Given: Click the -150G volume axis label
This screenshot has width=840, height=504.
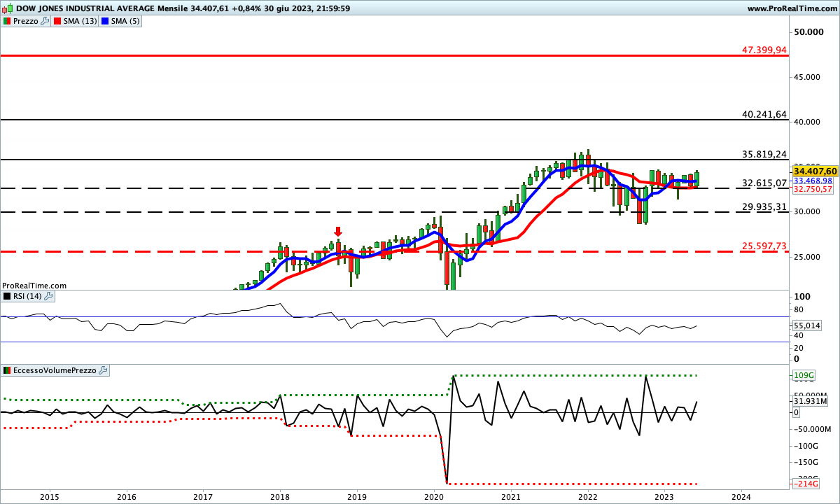Looking at the screenshot, I should coord(807,462).
